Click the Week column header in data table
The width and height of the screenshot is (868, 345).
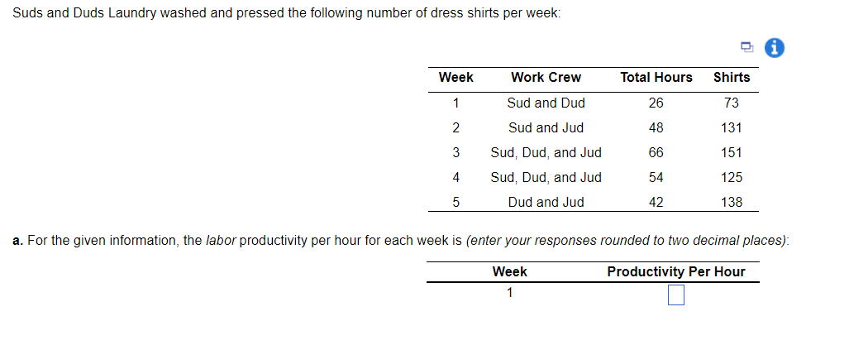tap(455, 78)
